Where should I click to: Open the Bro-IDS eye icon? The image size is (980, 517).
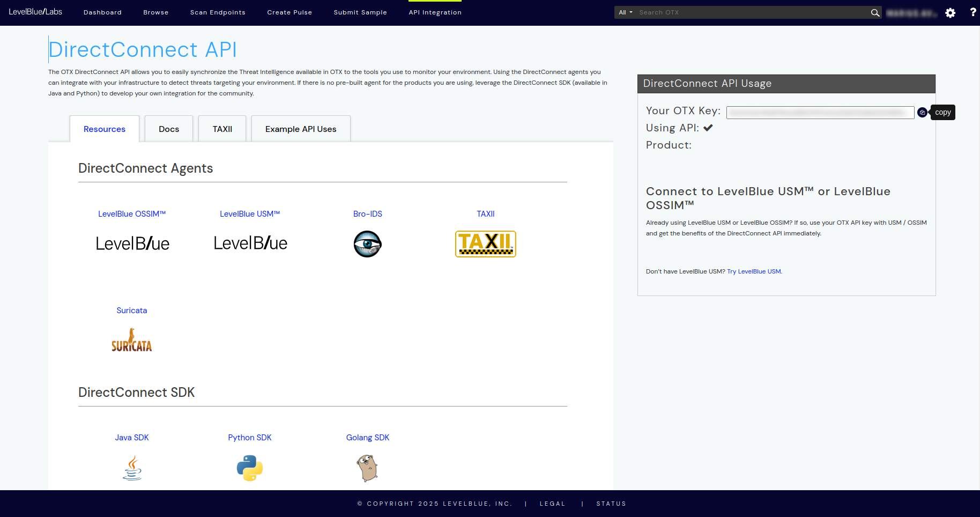tap(368, 244)
